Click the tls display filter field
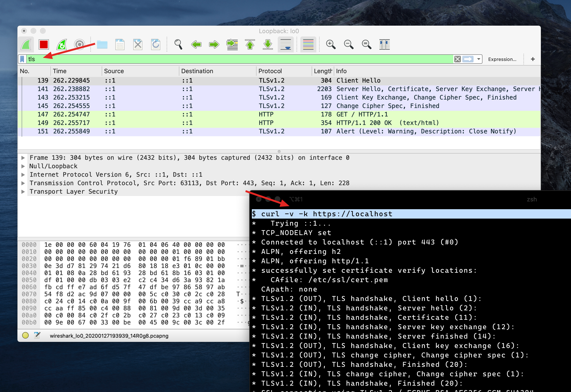 coord(221,59)
